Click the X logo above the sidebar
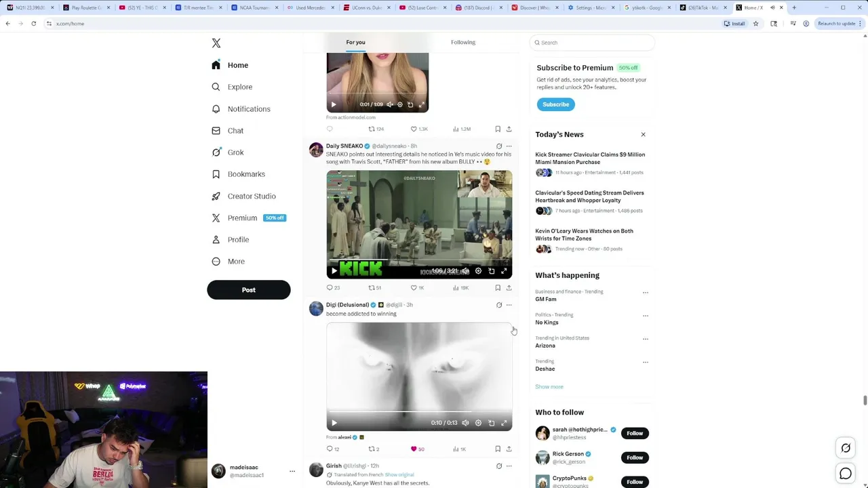 pyautogui.click(x=216, y=43)
